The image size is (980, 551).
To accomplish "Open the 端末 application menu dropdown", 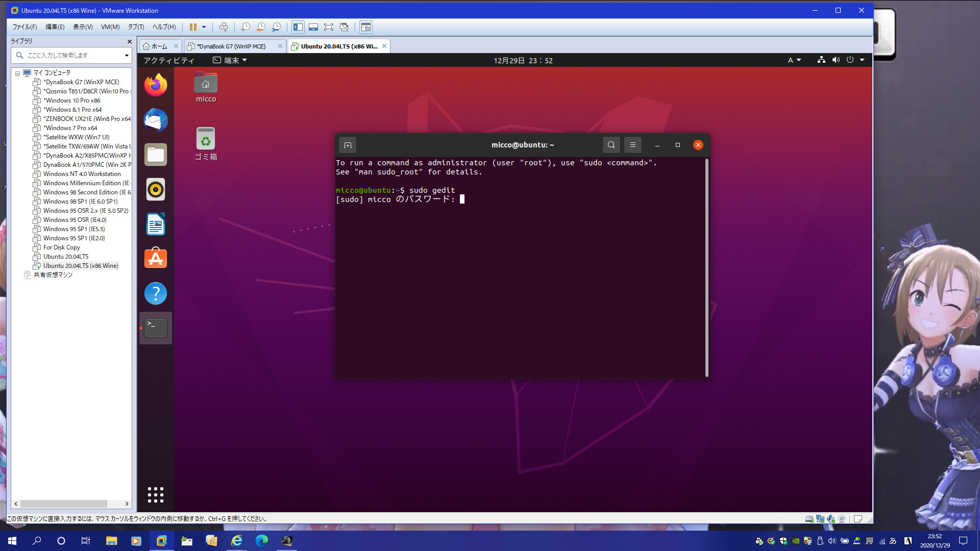I will tap(230, 60).
